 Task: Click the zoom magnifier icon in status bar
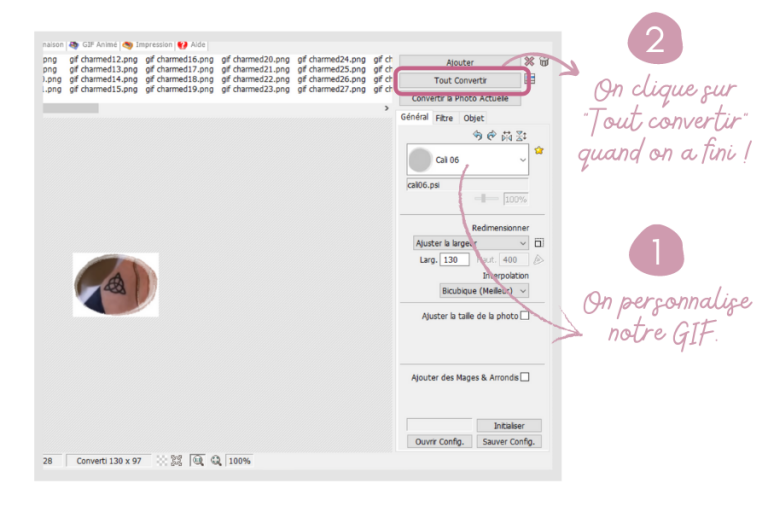point(216,461)
